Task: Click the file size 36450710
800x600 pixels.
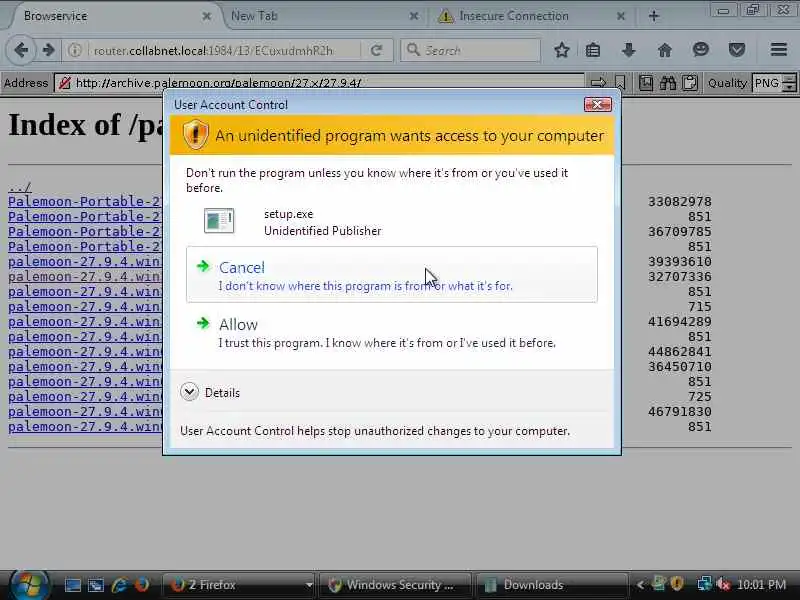Action: [680, 367]
